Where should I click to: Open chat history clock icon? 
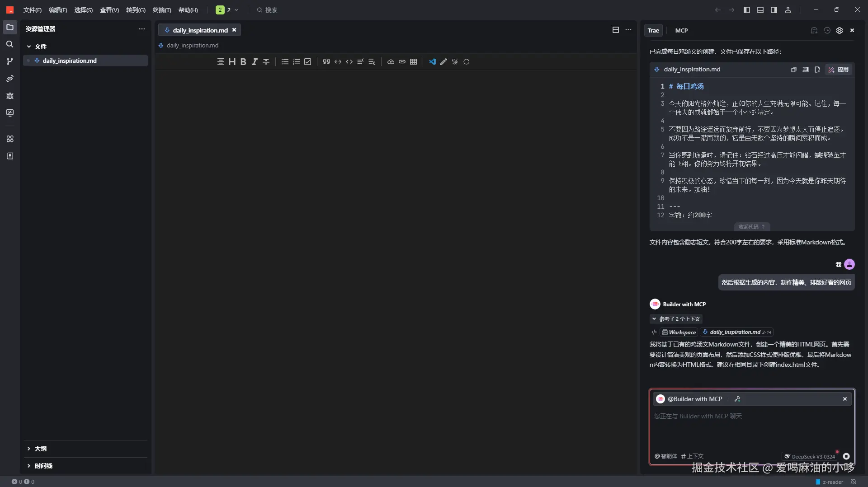827,30
